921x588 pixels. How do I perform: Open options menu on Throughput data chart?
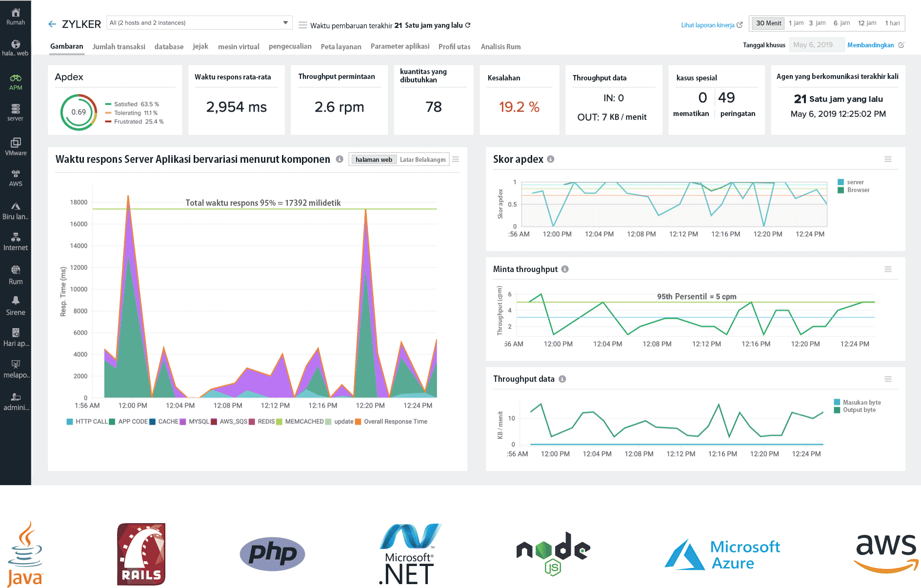click(x=888, y=379)
